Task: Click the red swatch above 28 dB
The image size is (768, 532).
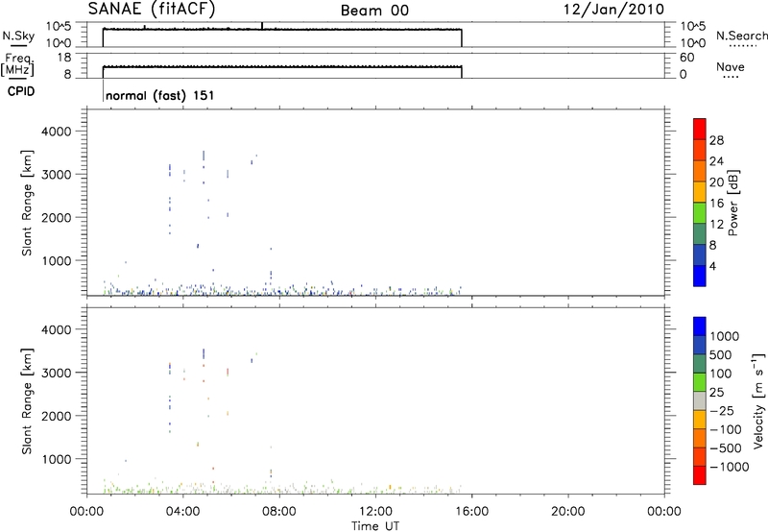Action: coord(700,130)
